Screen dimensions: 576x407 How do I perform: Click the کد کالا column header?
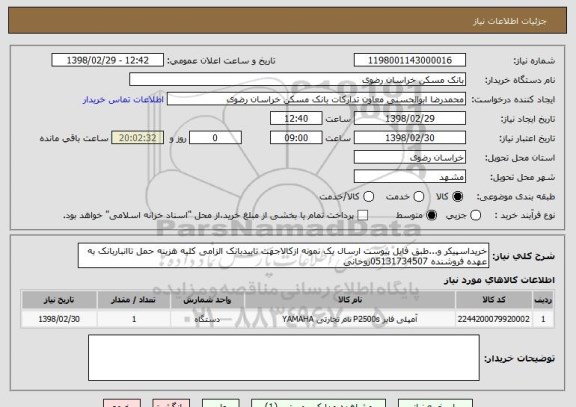click(x=494, y=300)
